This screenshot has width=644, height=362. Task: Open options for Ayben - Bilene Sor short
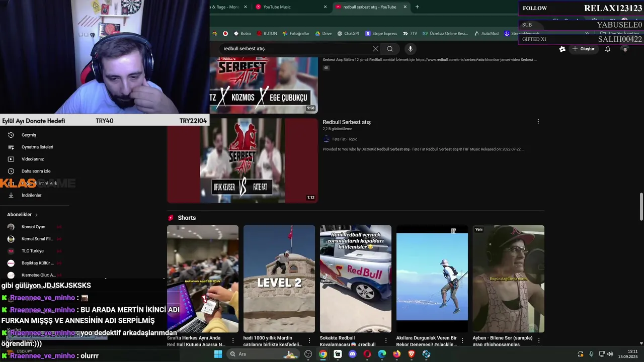coord(539,340)
